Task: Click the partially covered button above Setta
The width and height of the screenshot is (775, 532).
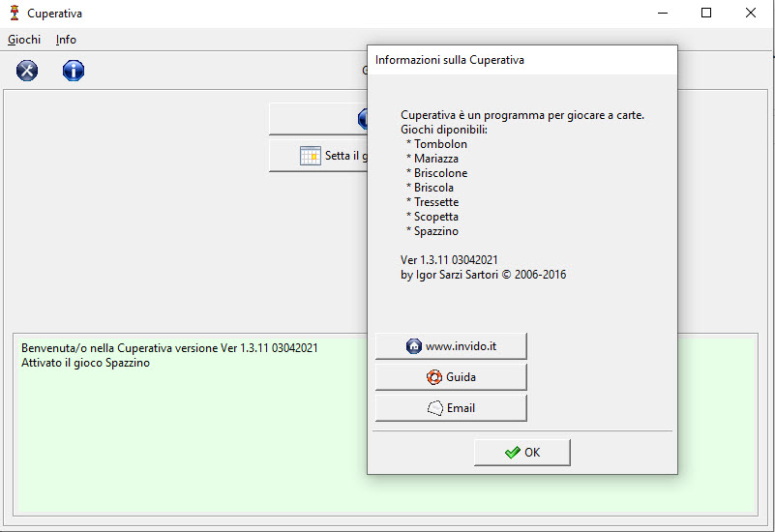Action: 317,119
